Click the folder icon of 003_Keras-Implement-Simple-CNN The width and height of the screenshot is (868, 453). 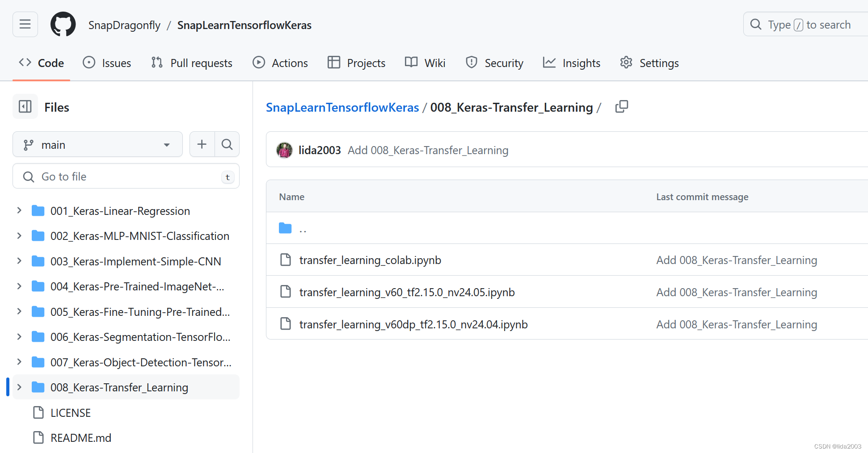pos(38,261)
